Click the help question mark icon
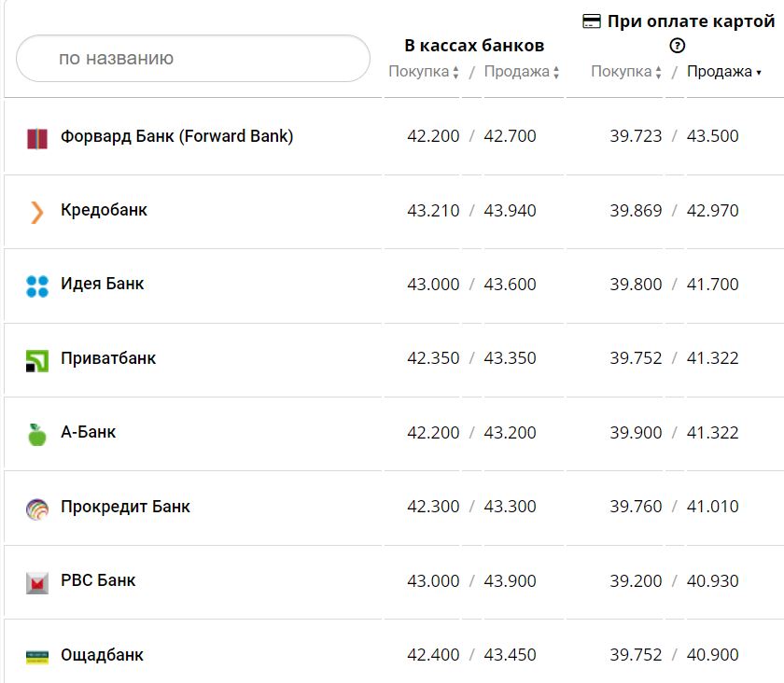This screenshot has height=683, width=784. coord(678,46)
